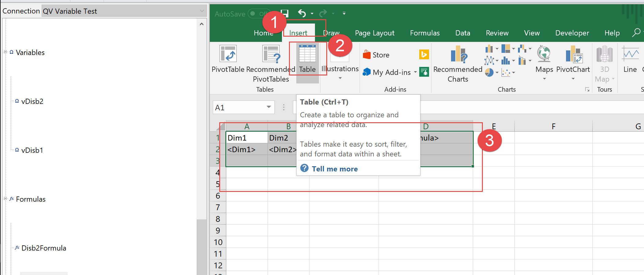Viewport: 644px width, 275px height.
Task: Open the pie chart dropdown arrow
Action: point(497,73)
